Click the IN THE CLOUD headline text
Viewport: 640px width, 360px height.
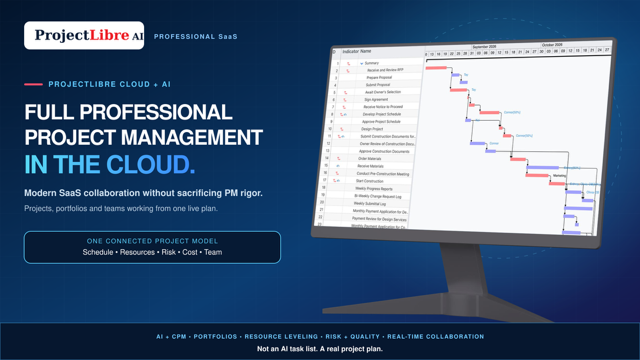(x=109, y=164)
